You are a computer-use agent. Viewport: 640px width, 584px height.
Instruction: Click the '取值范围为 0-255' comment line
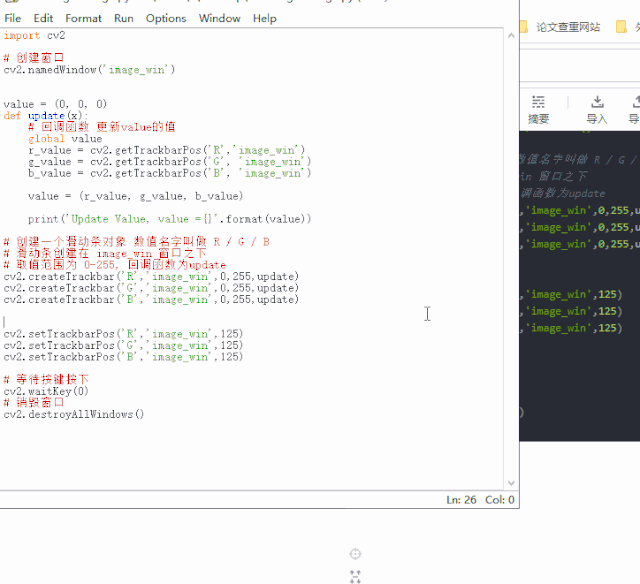[115, 265]
